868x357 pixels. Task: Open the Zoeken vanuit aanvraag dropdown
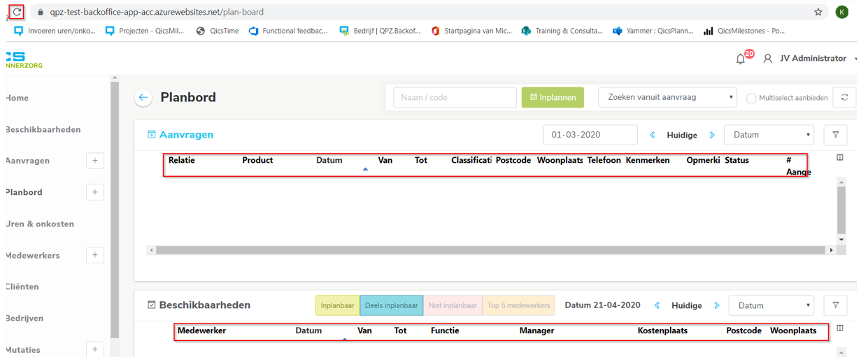[667, 97]
